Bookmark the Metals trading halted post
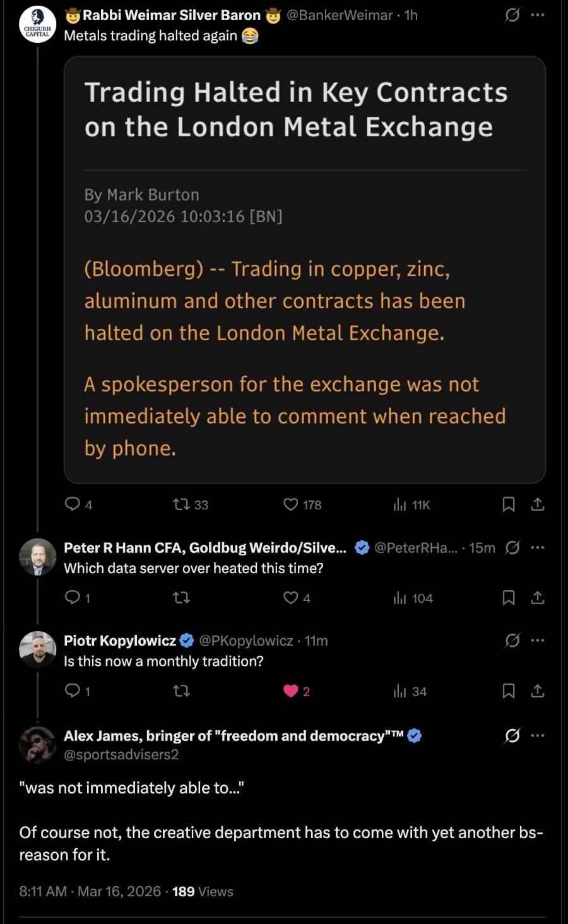The width and height of the screenshot is (568, 924). [x=509, y=504]
